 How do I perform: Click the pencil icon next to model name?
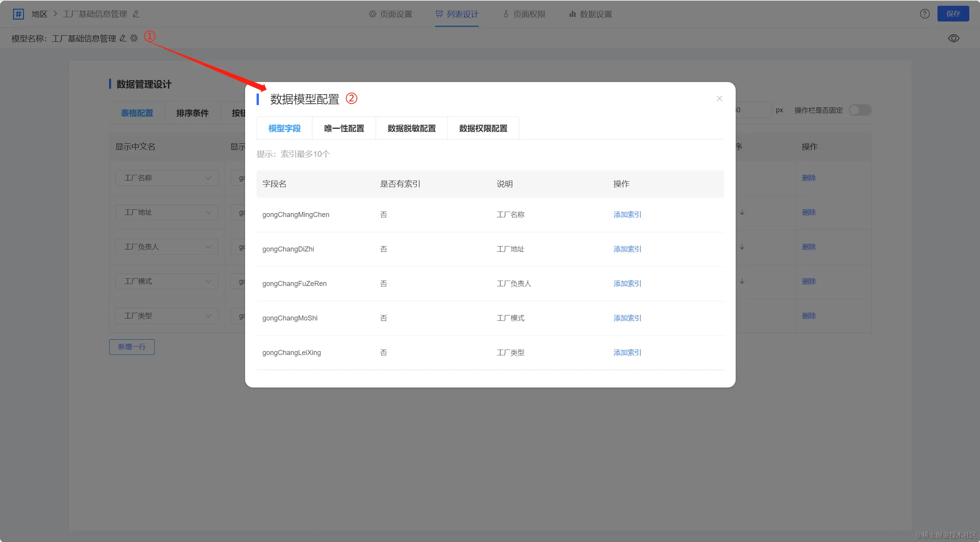(x=123, y=38)
